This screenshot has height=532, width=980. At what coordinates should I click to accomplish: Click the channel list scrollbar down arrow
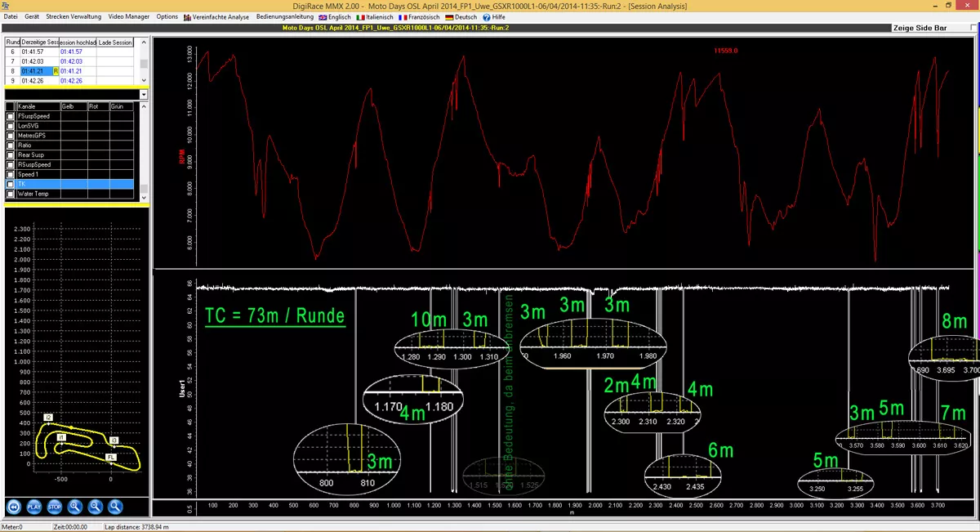[144, 196]
